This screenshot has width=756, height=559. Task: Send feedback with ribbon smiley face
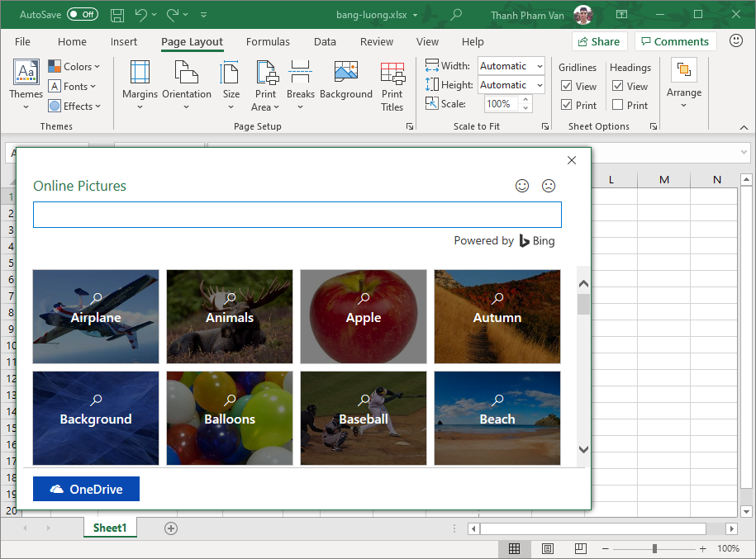pos(735,41)
